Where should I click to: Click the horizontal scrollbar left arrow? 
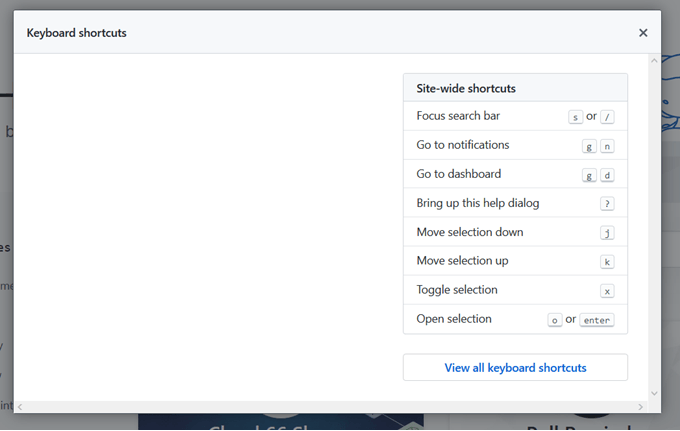(x=21, y=406)
